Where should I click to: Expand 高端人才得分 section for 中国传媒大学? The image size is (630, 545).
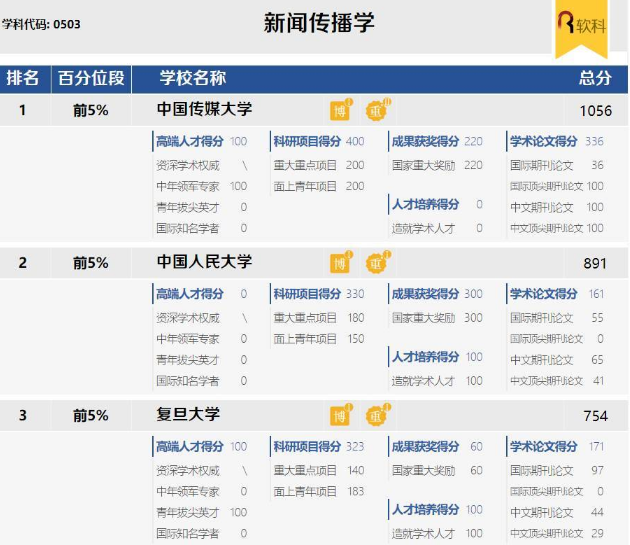point(190,141)
